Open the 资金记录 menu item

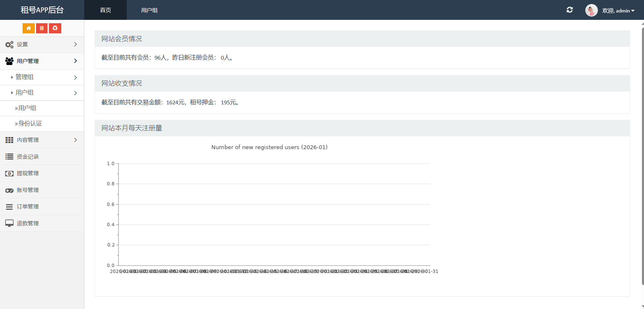point(28,157)
